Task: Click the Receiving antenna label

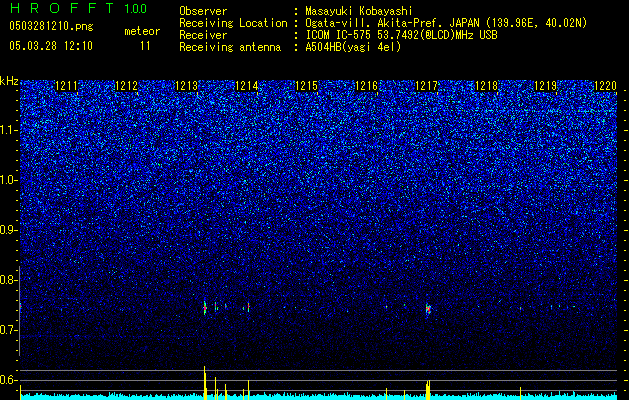Action: [x=230, y=47]
